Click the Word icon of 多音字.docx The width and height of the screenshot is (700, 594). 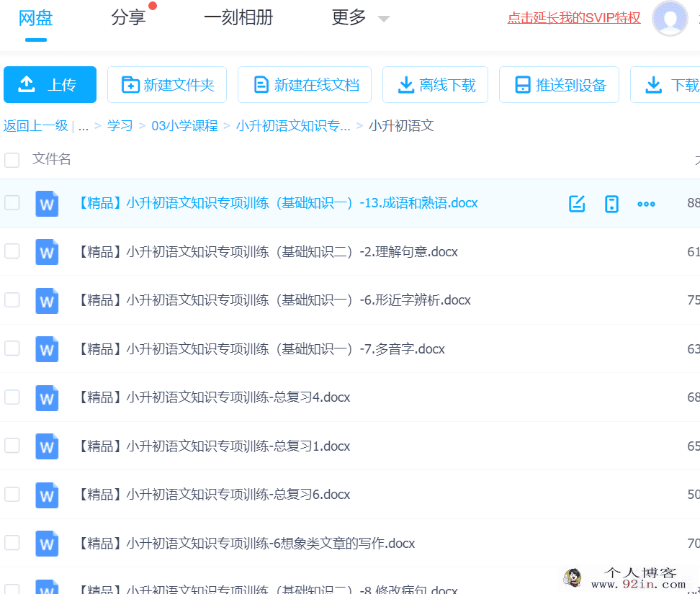[47, 349]
